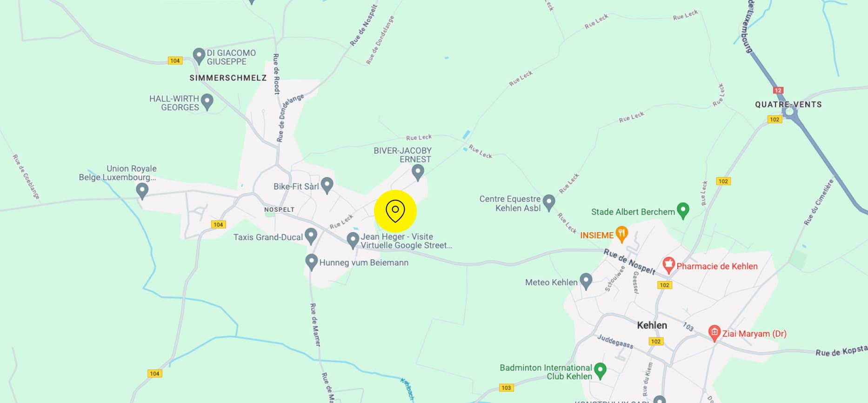Click the Jean Heger Visite Virtuelle pin
The width and height of the screenshot is (868, 403).
click(353, 240)
